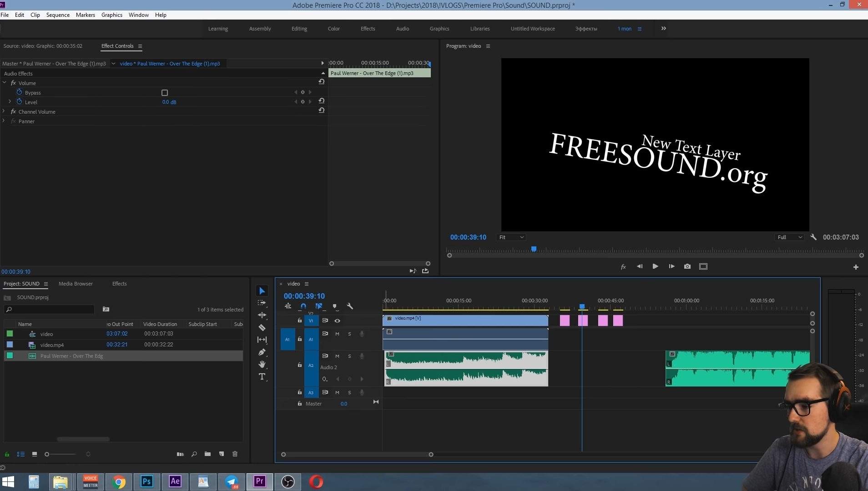Select the Hand tool

coord(262,364)
